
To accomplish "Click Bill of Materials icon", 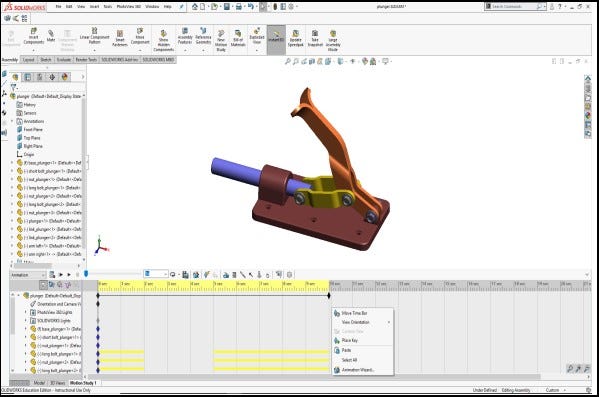I will tap(238, 38).
